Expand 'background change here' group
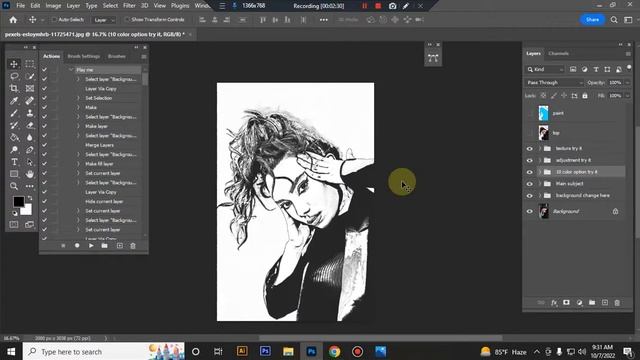The height and width of the screenshot is (360, 640). pos(540,196)
